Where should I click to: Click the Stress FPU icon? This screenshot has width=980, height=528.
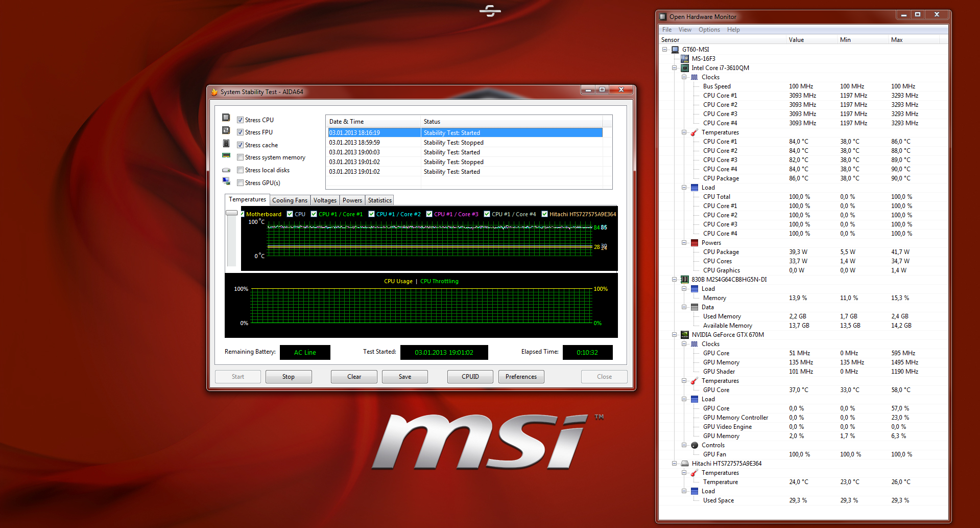pyautogui.click(x=226, y=130)
